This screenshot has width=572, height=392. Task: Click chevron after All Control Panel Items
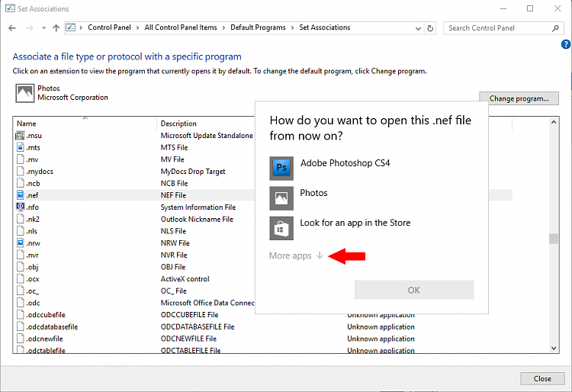coord(223,27)
